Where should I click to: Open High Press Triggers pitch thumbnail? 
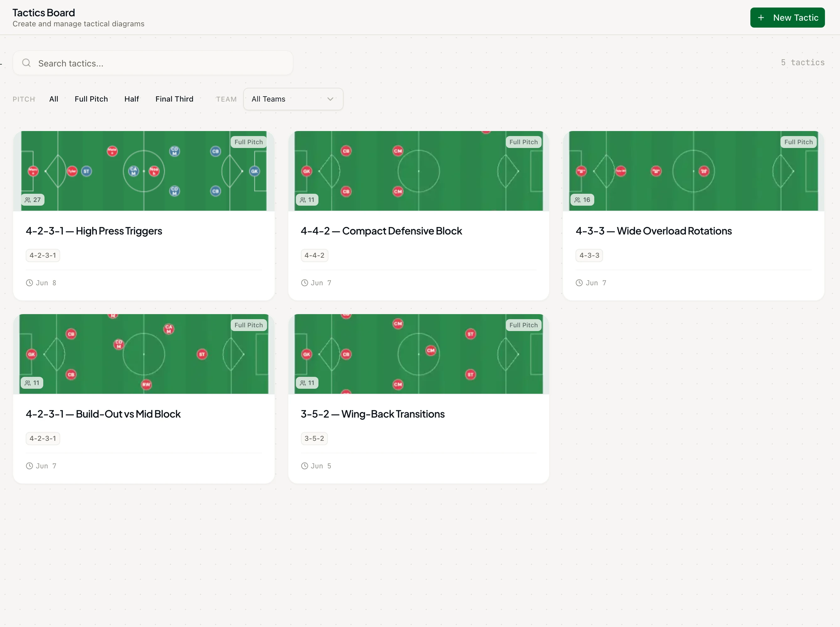point(144,171)
